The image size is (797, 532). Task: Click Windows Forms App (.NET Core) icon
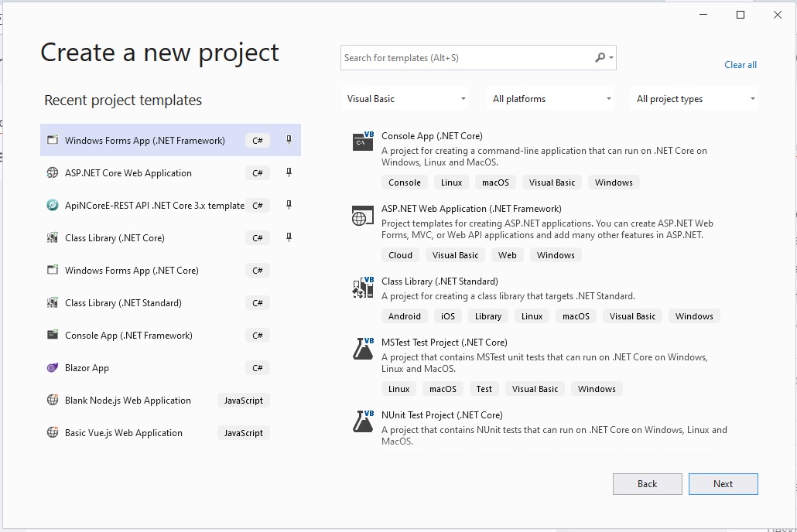coord(53,270)
